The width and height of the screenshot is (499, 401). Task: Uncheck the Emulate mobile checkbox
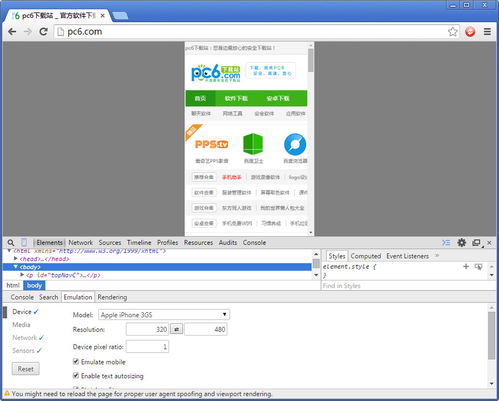pos(76,361)
